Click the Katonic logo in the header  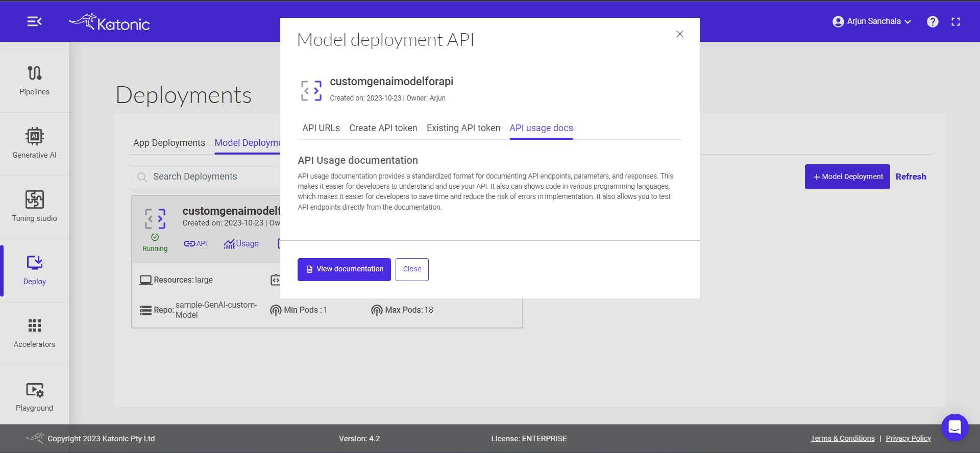[109, 22]
